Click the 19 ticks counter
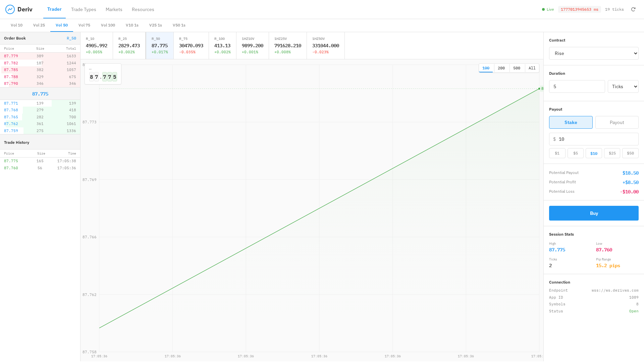The image size is (644, 362). 614,9
